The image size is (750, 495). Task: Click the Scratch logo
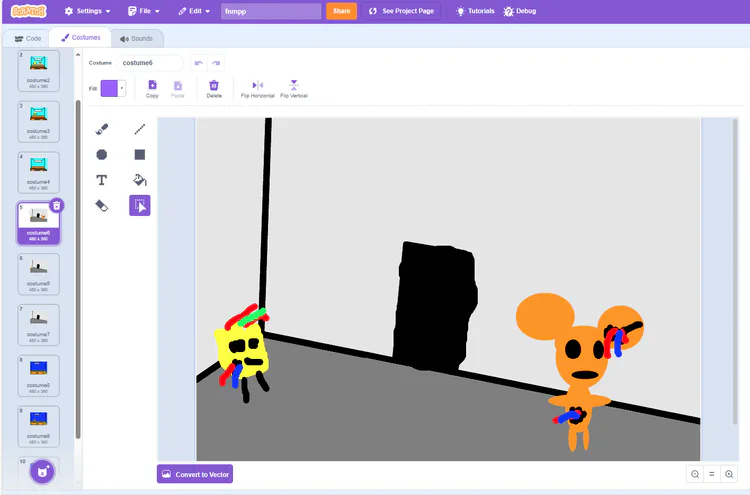click(x=28, y=11)
